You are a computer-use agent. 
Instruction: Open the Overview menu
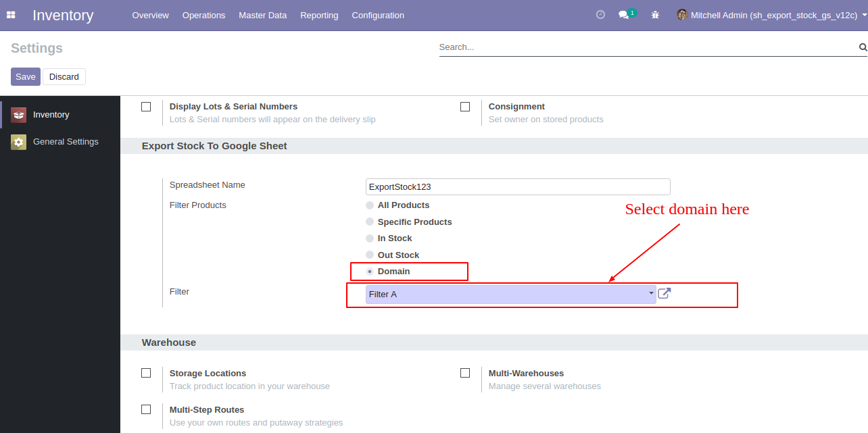coord(151,15)
